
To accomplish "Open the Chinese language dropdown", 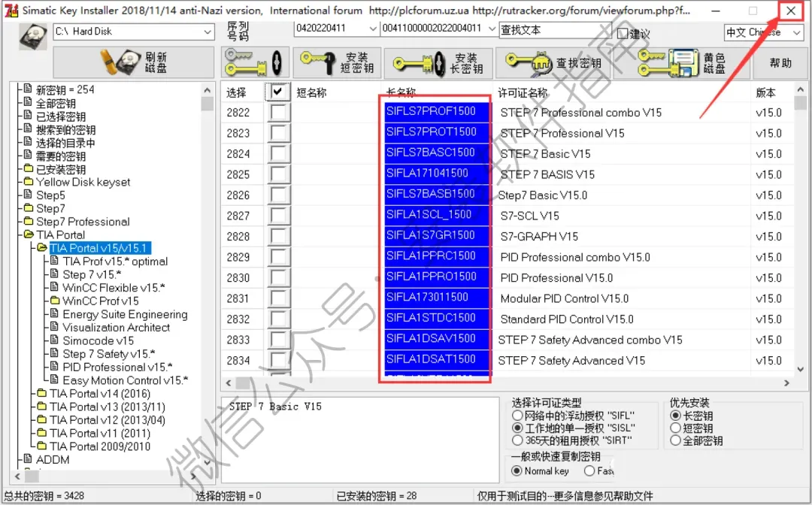I will (796, 32).
